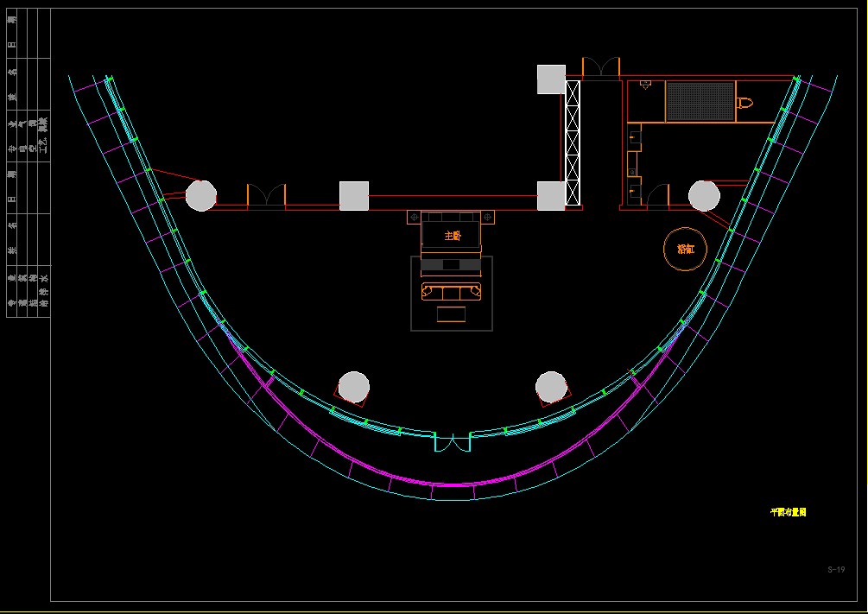The image size is (868, 614).
Task: Click the gray square column at the wall's midpoint
Action: (x=354, y=196)
